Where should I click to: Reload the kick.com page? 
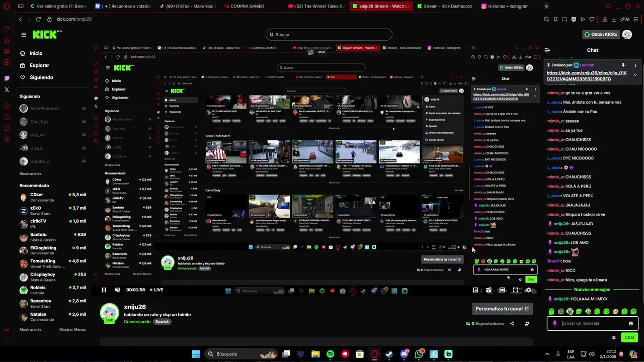click(x=38, y=19)
